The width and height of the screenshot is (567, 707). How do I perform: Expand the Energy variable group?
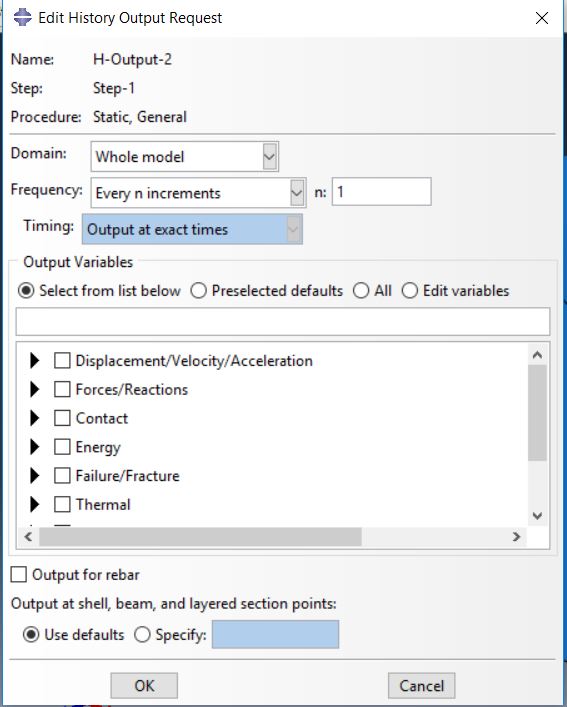pos(34,447)
